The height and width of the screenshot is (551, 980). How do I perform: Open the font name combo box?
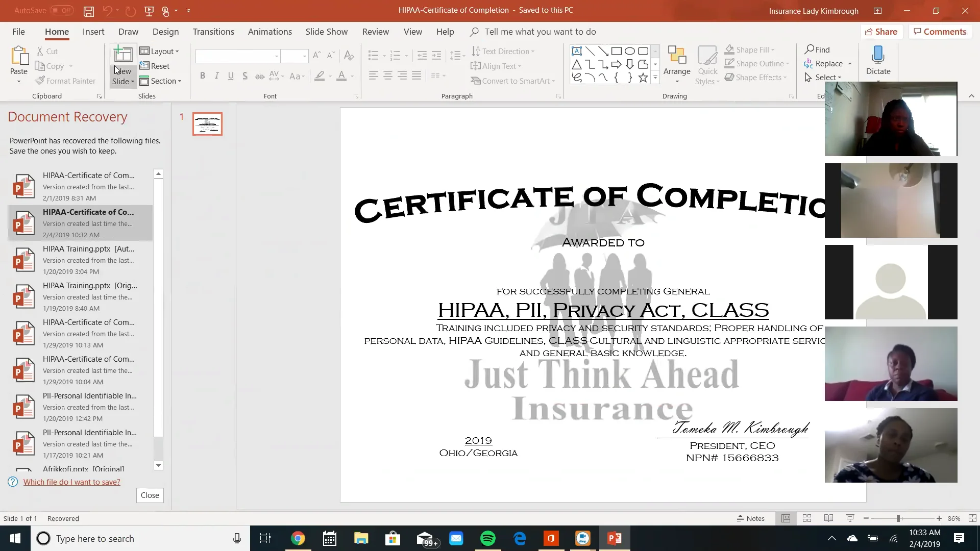tap(238, 56)
